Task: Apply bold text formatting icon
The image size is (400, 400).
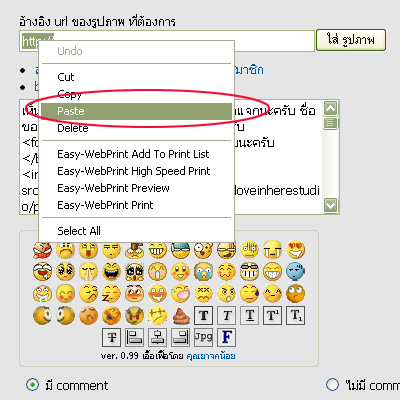Action: (204, 315)
